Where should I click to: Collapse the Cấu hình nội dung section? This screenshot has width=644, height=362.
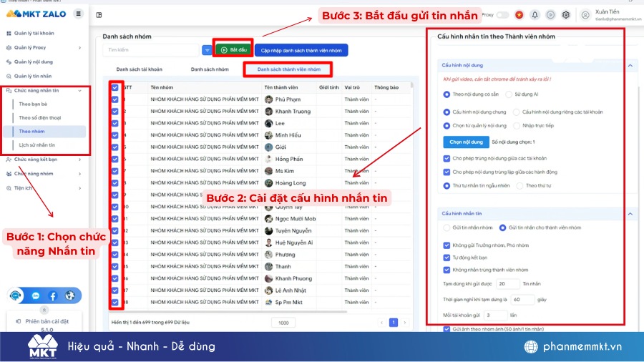(x=630, y=65)
